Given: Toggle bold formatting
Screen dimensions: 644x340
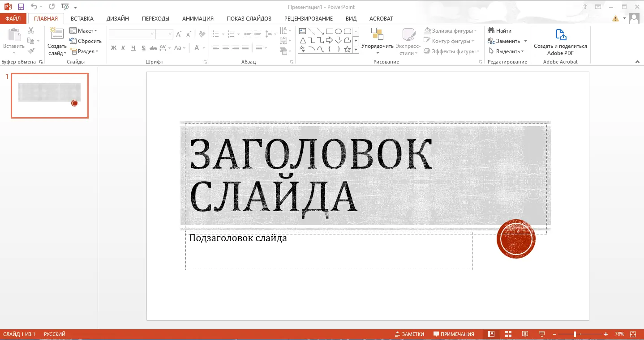Looking at the screenshot, I should (x=113, y=48).
